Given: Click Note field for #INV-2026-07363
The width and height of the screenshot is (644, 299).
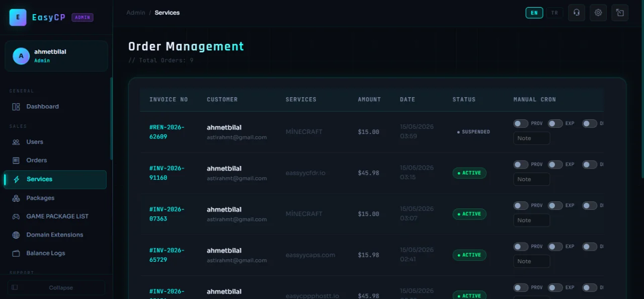Looking at the screenshot, I should coord(532,220).
